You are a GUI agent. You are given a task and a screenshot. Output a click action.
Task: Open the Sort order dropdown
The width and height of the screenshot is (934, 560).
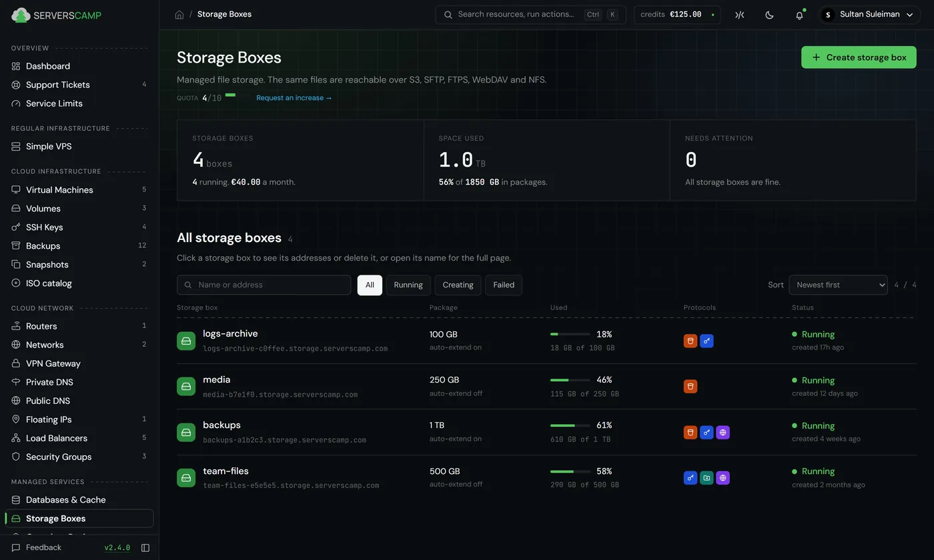tap(838, 285)
